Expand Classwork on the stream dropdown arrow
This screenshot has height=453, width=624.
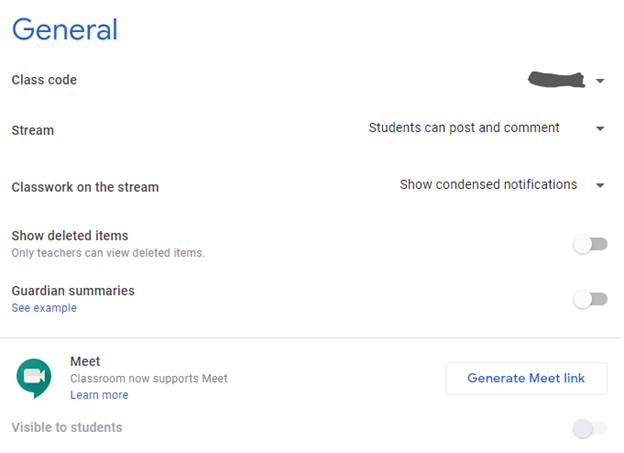point(600,186)
